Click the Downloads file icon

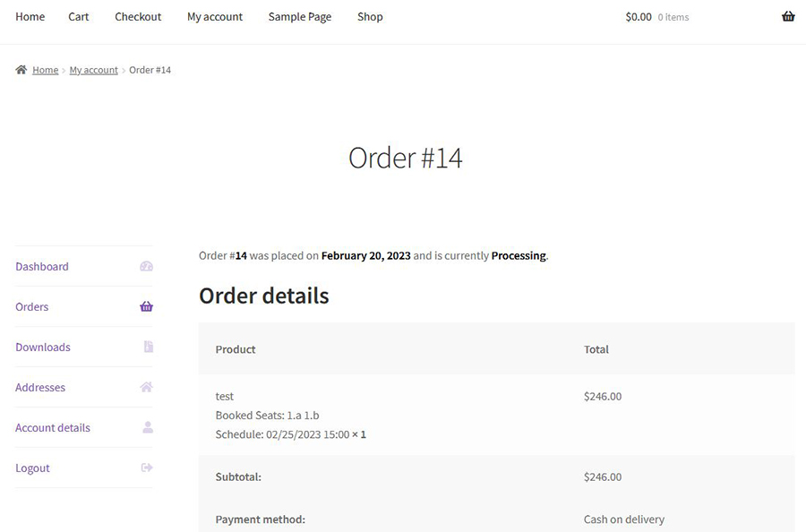click(146, 347)
